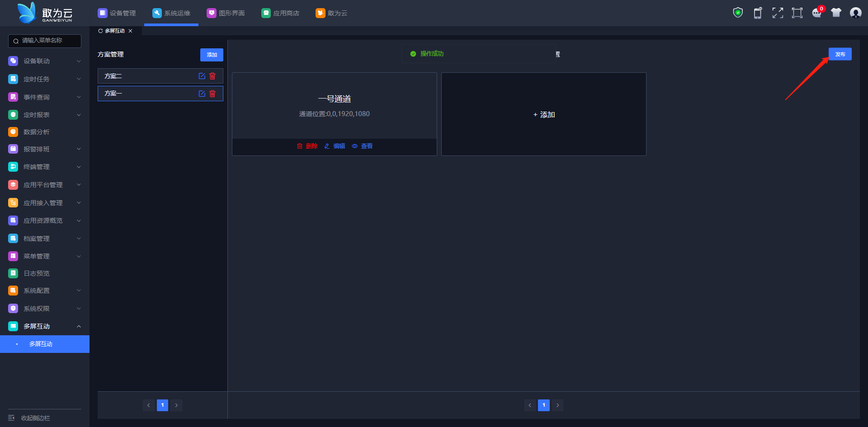Expand the 报警排班 menu chevron
868x427 pixels.
pos(79,149)
